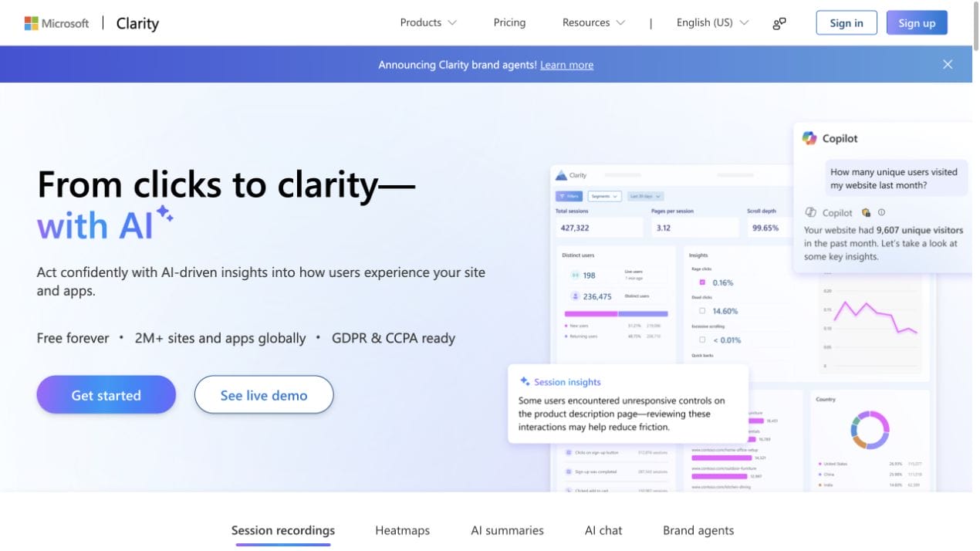
Task: Open the Segments dropdown in dashboard preview
Action: click(x=605, y=196)
